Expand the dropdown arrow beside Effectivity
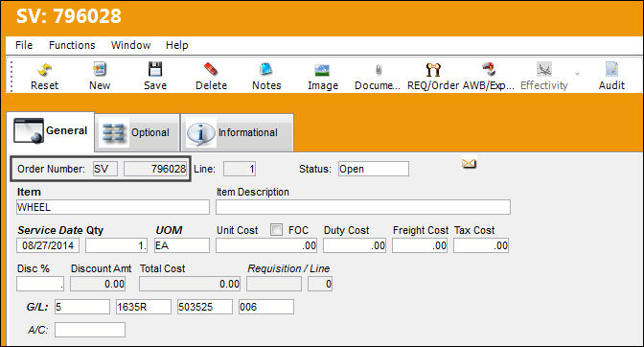 coord(577,74)
